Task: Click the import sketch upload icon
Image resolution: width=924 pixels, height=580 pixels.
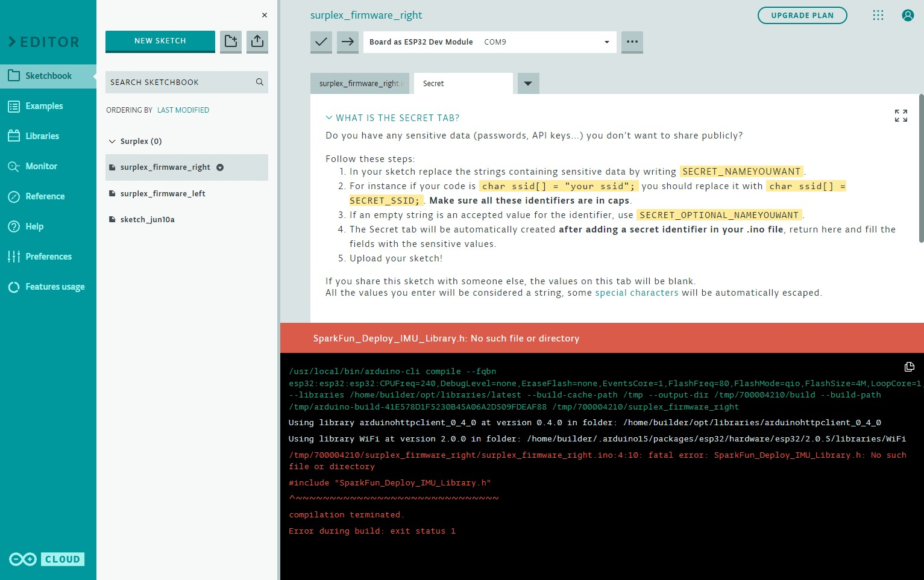Action: pos(257,42)
